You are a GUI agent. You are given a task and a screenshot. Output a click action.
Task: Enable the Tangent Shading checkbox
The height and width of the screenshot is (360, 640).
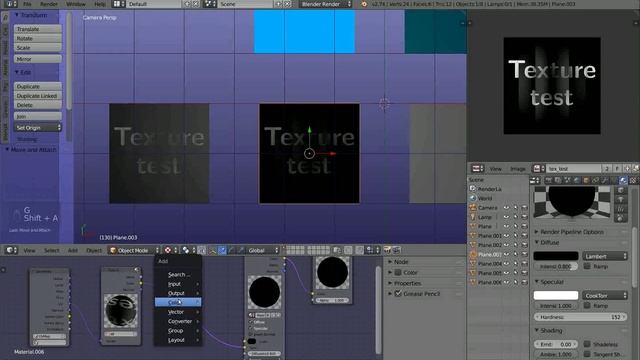click(587, 354)
